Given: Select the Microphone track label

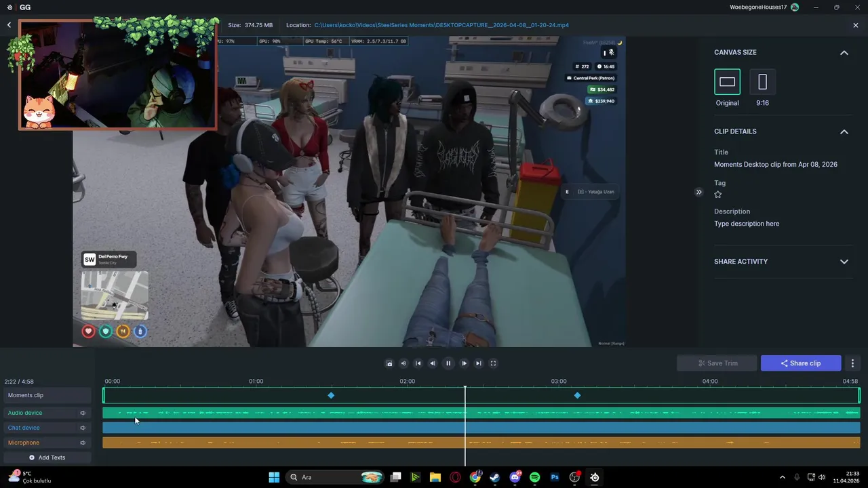Looking at the screenshot, I should [x=24, y=443].
